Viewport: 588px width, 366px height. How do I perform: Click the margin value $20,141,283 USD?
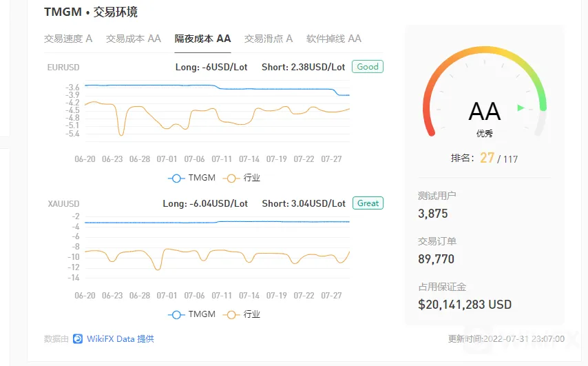465,305
